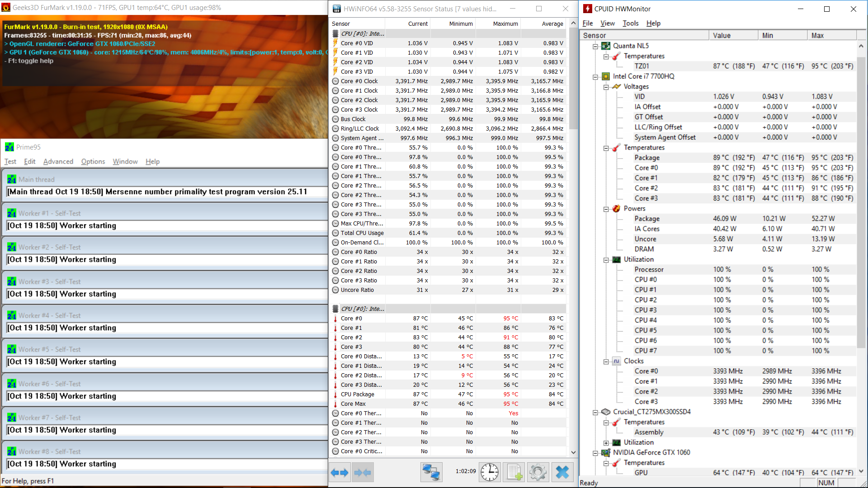Screen dimensions: 868x488
Task: Select the Total CPU Usage row in HWiNFO
Action: tap(448, 233)
